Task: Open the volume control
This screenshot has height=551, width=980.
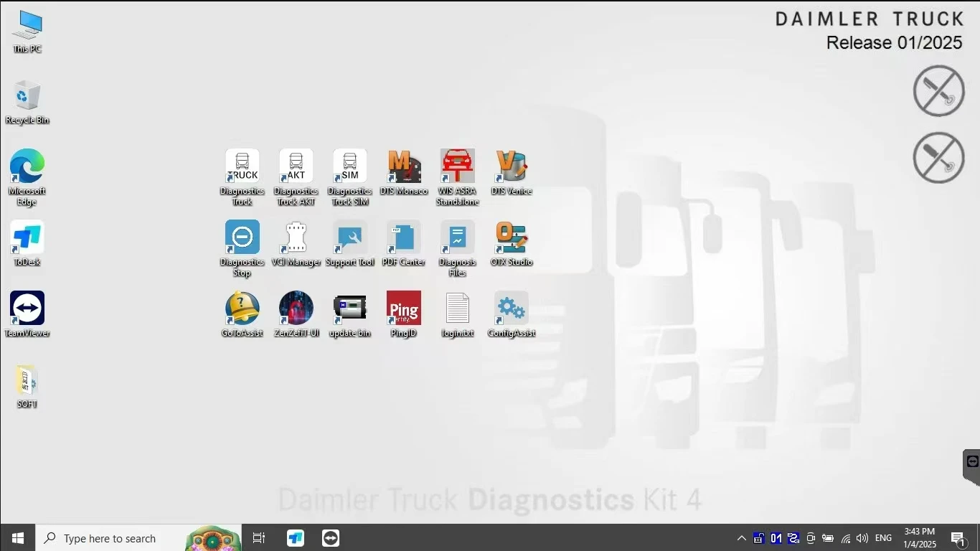Action: [x=862, y=538]
